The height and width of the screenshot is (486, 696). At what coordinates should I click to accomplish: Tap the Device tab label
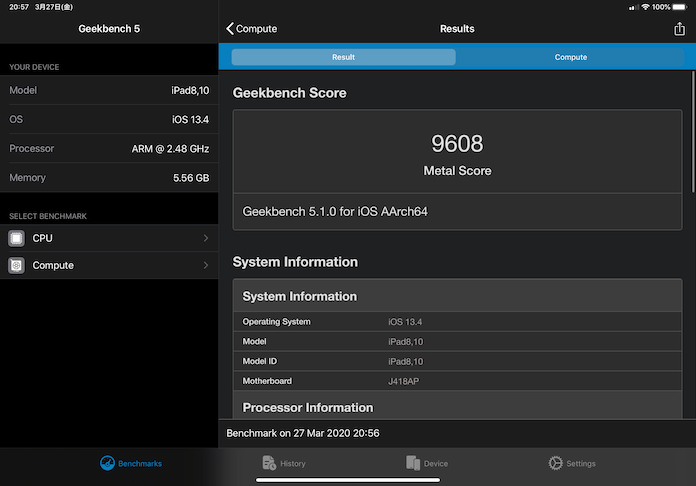tap(436, 463)
